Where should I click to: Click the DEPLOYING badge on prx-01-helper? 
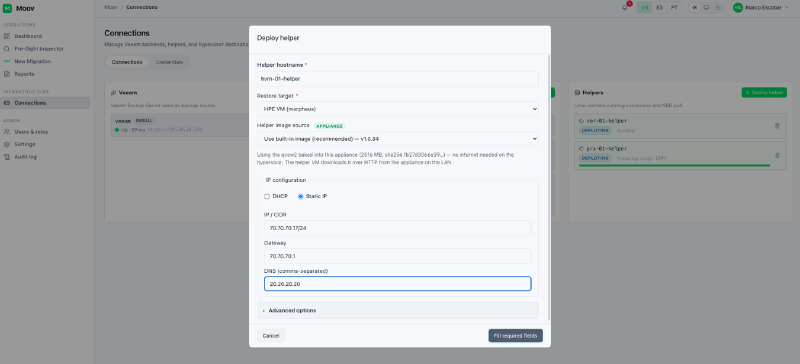(595, 158)
